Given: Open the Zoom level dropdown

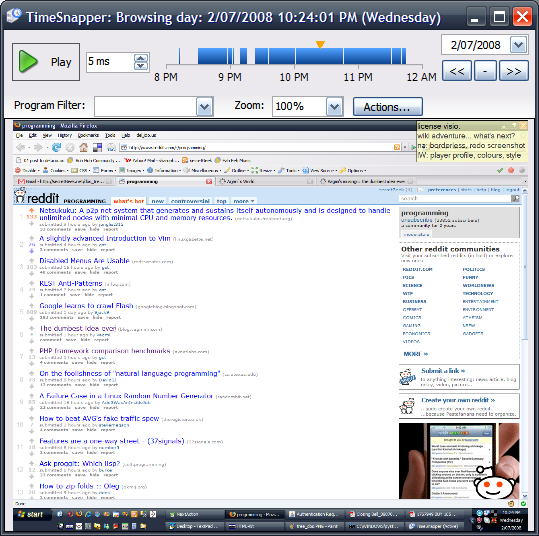Looking at the screenshot, I should pos(334,107).
